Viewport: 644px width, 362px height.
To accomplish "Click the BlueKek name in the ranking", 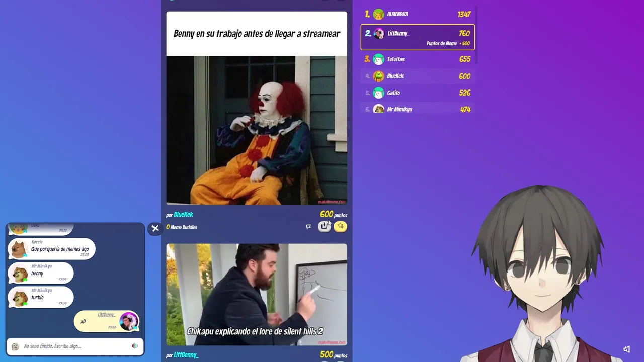I will pos(395,76).
